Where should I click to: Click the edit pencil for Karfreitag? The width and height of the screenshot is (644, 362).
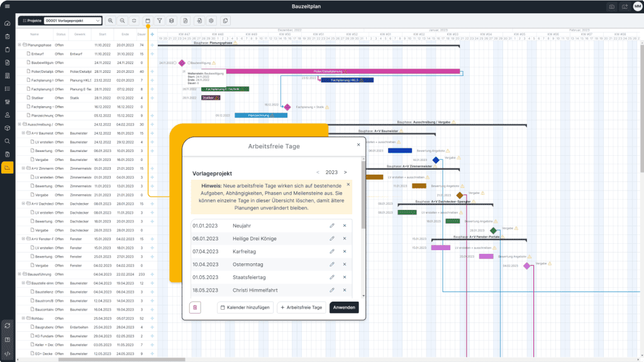(332, 252)
